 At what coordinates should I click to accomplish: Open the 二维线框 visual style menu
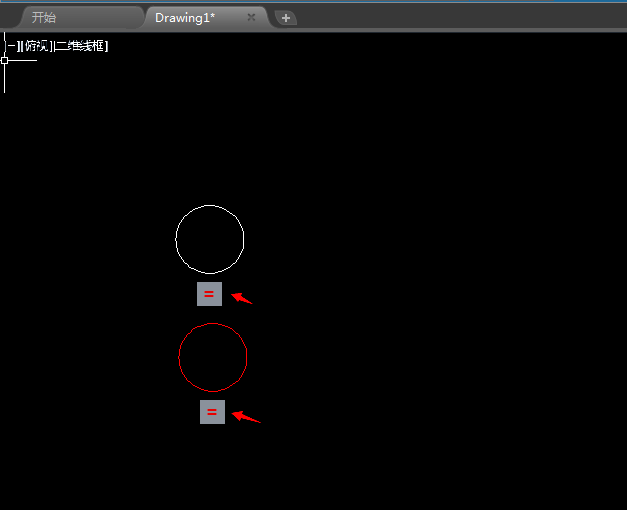tap(81, 46)
